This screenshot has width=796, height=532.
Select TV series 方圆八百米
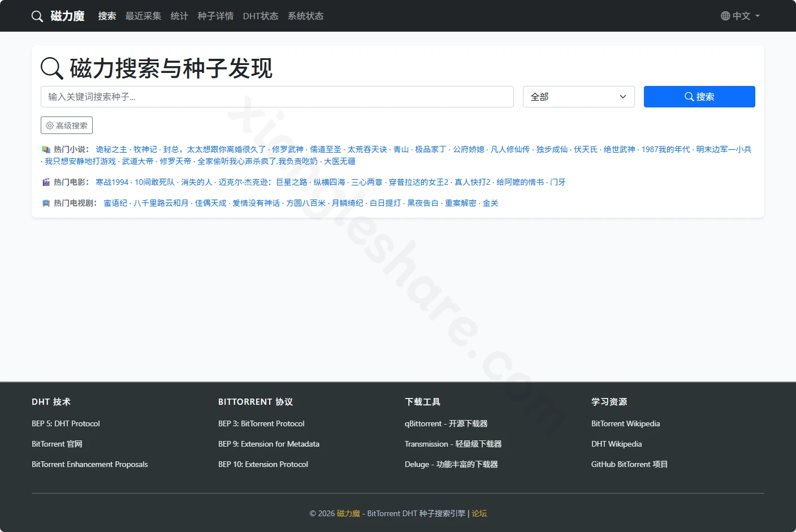pyautogui.click(x=306, y=203)
